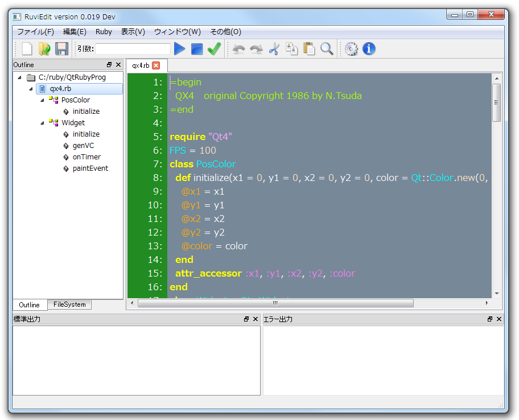Select the C:/ruby/QtRubyProg folder
The image size is (519, 420).
(72, 77)
